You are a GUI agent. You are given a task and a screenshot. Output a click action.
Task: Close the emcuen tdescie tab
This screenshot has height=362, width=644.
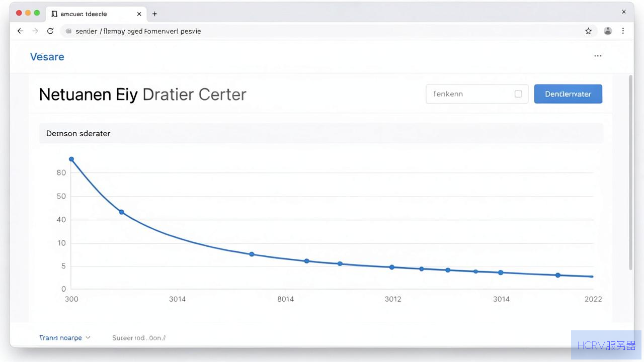139,14
